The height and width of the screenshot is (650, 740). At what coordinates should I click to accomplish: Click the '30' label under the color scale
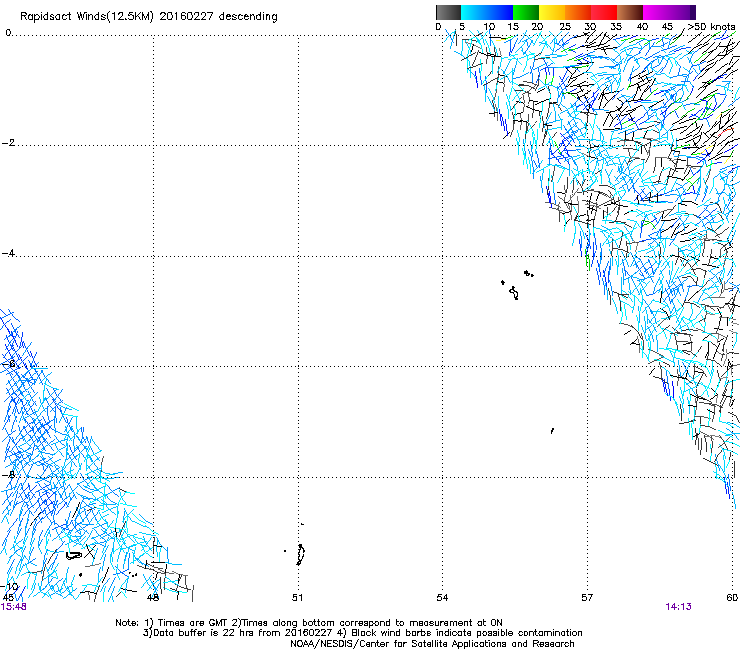[590, 27]
